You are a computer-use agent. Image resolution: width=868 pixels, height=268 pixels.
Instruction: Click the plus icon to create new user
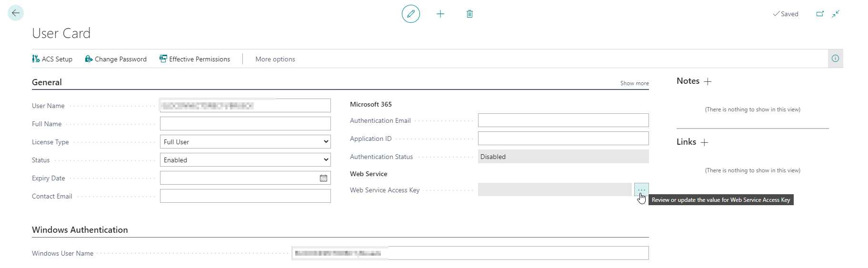coord(440,14)
